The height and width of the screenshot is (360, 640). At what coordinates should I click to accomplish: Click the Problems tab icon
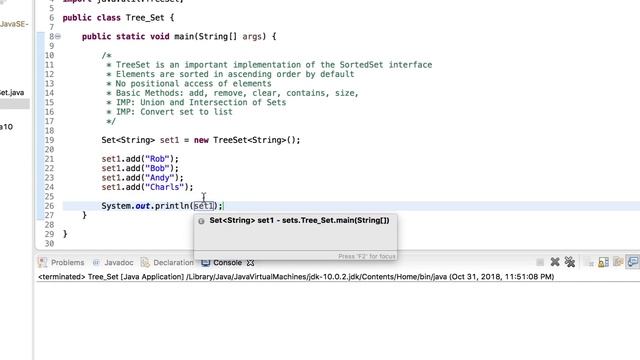click(43, 262)
